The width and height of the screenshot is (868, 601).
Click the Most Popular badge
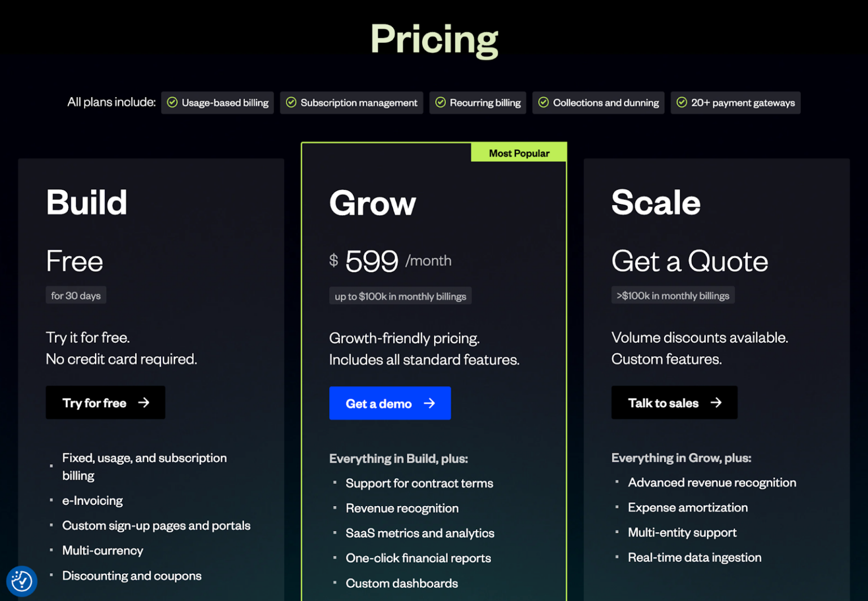tap(519, 153)
